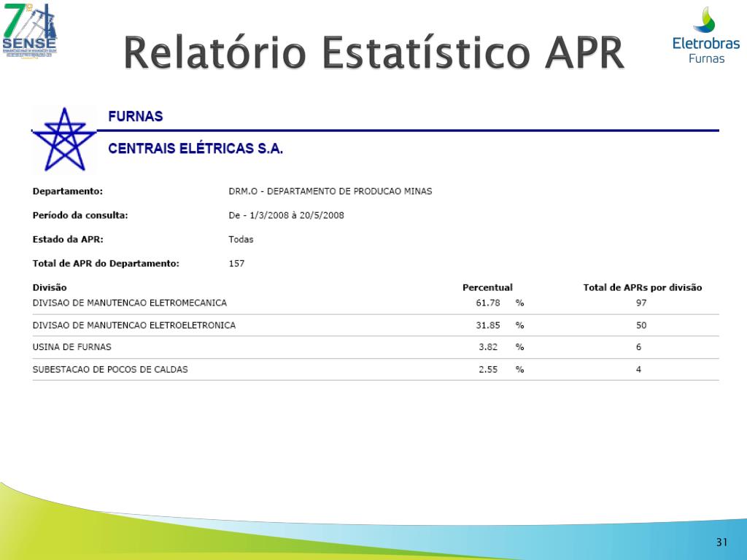Screen dimensions: 747x560
Task: Select 'DRM.O - DEPARTAMENTO DE PRODUCAO MINAS' value
Action: pos(330,192)
